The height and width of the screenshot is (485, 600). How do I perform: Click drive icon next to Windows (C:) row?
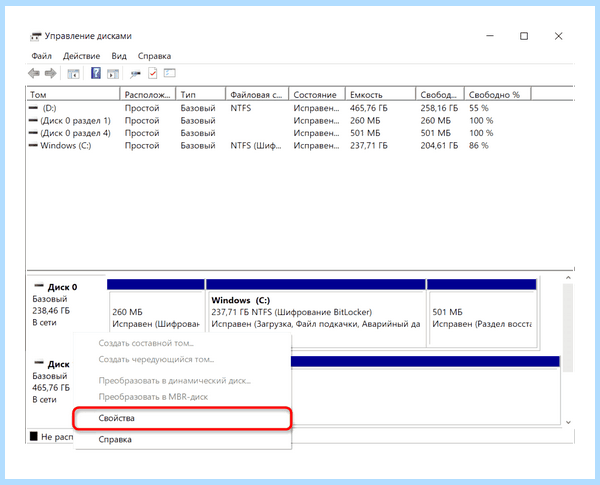33,145
